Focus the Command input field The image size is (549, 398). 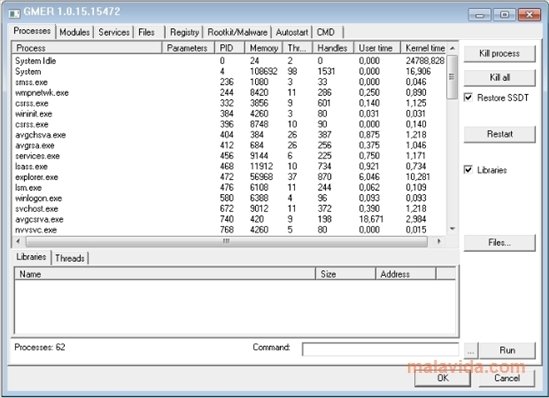tap(380, 349)
